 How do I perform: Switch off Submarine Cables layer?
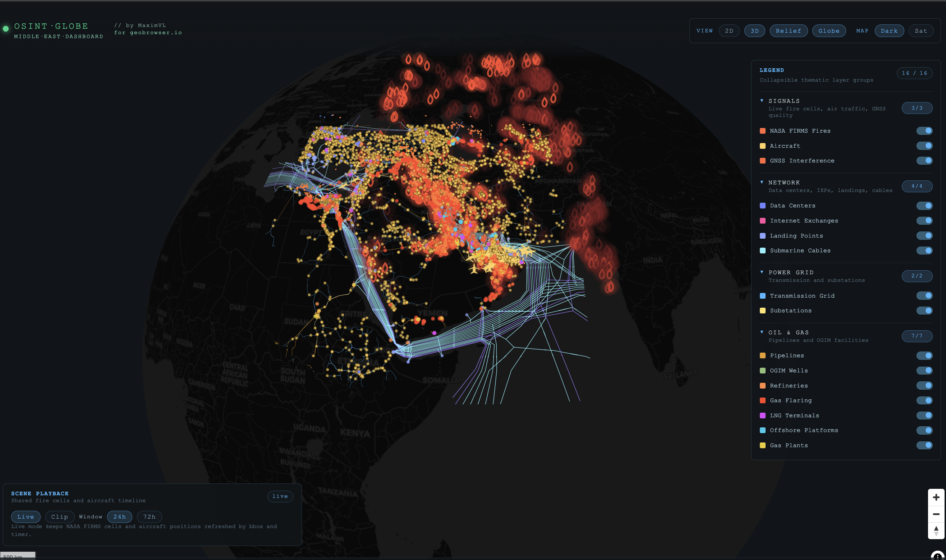[x=924, y=251]
